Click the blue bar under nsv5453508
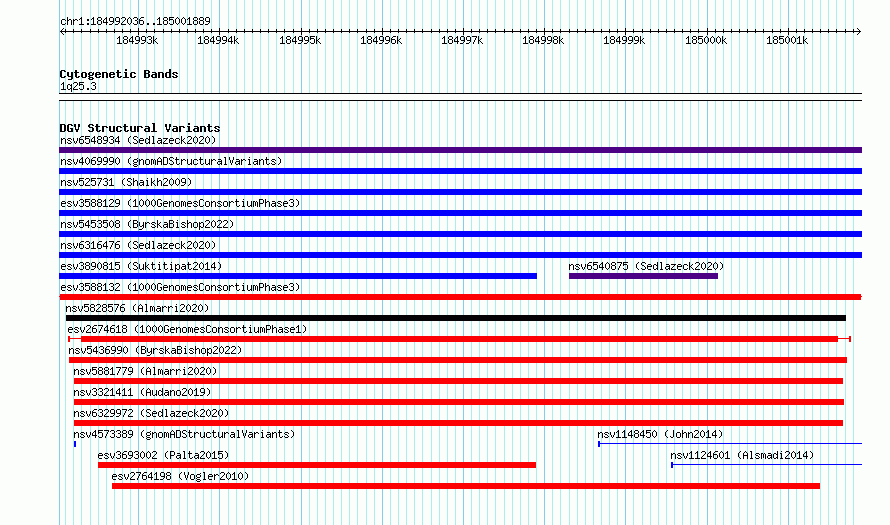 point(460,234)
